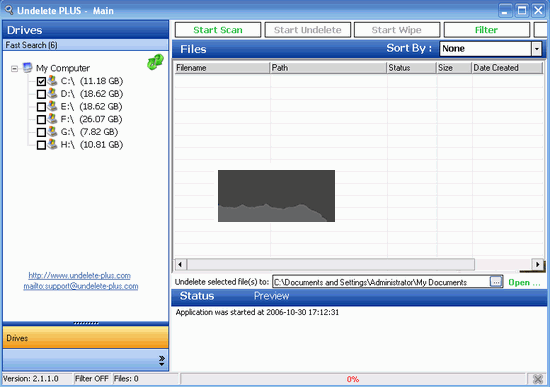Click the cancel X icon beside progress bar
Image resolution: width=550 pixels, height=387 pixels.
tap(538, 379)
